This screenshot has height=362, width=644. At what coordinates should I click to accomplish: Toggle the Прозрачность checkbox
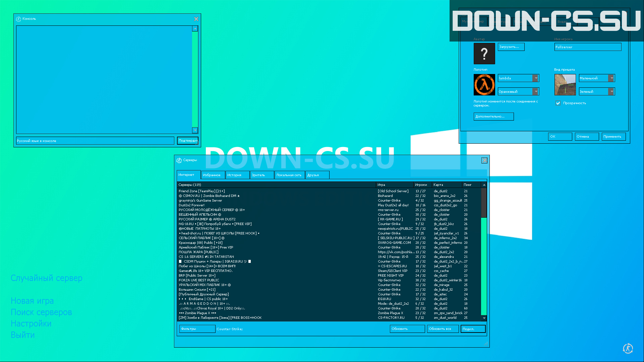pyautogui.click(x=558, y=103)
